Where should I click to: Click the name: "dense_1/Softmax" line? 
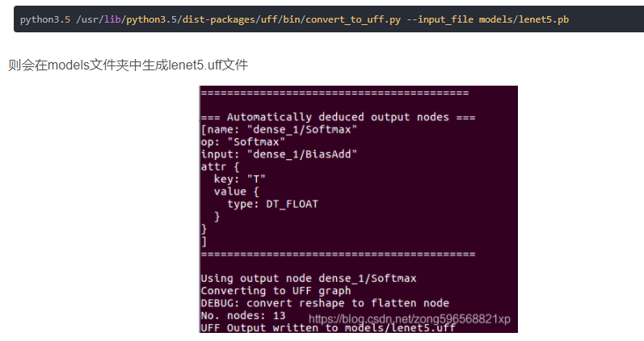(x=279, y=129)
